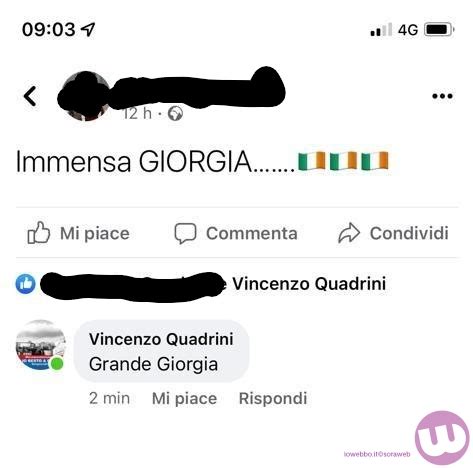Open Vincenzo Quadrini's comment profile picture
The height and width of the screenshot is (468, 473).
pos(41,345)
